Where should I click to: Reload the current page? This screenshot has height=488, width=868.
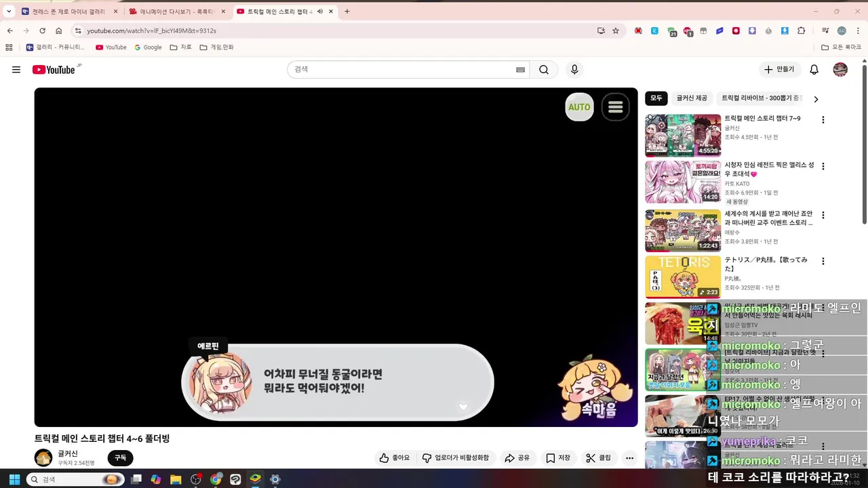pyautogui.click(x=42, y=30)
